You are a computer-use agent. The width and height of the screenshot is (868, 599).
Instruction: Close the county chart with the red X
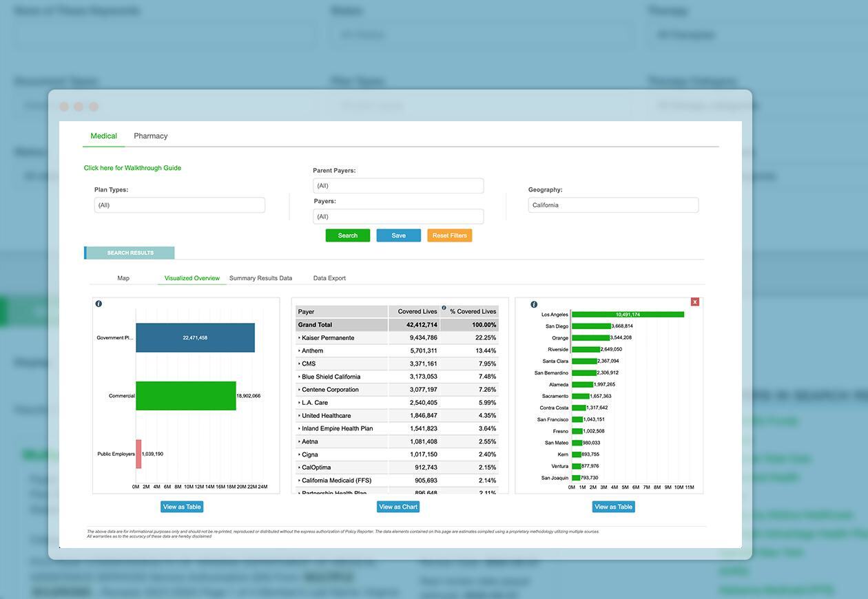click(x=695, y=302)
